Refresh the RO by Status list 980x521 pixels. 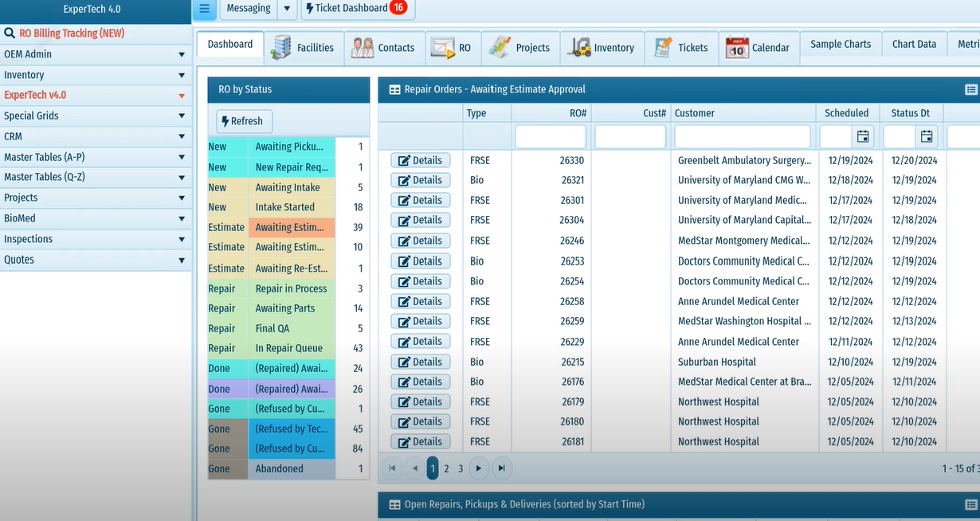[x=245, y=121]
